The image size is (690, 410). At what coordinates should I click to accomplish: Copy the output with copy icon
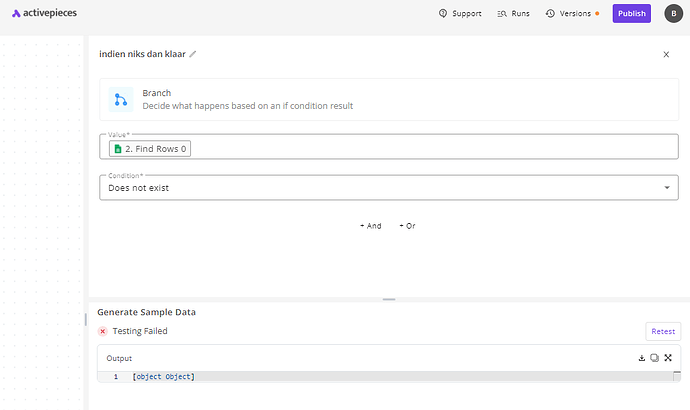pos(654,358)
